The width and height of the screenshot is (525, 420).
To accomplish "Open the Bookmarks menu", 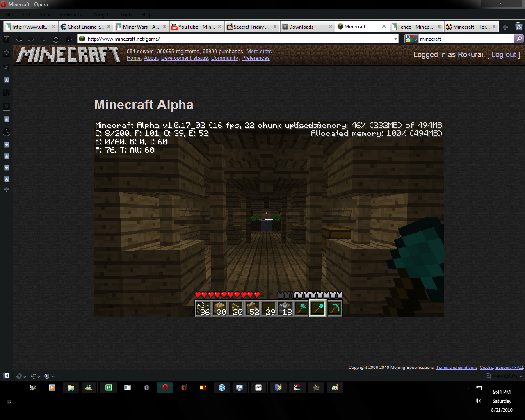I will (x=71, y=15).
